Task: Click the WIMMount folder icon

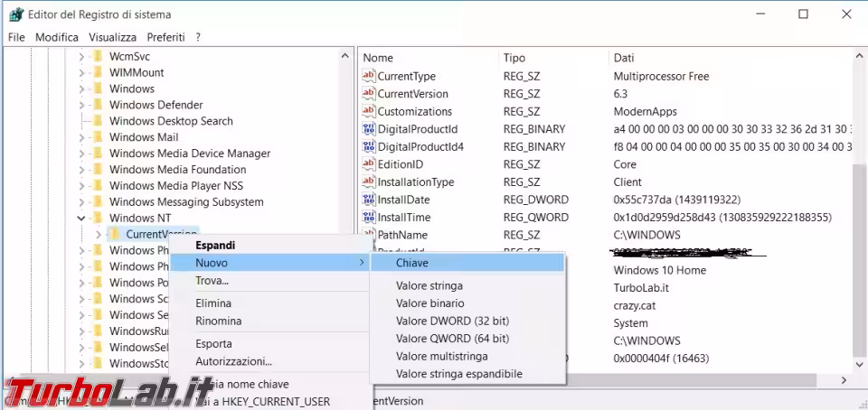Action: click(98, 72)
